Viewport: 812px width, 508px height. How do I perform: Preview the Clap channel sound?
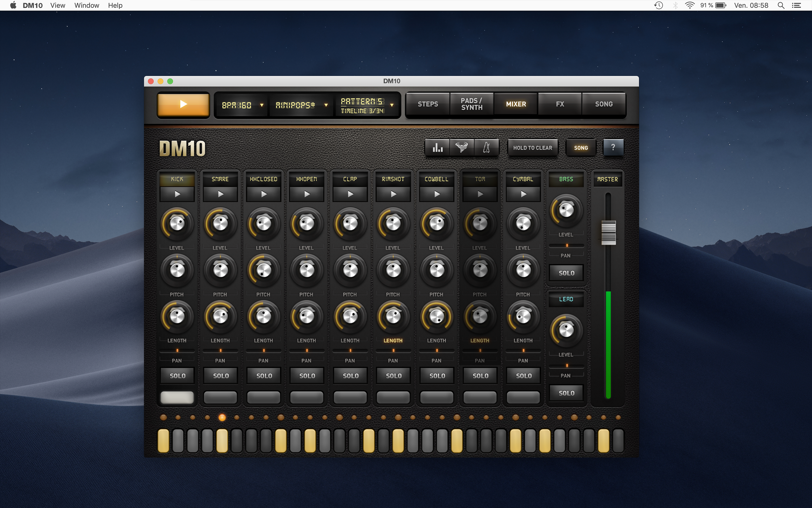click(x=350, y=194)
